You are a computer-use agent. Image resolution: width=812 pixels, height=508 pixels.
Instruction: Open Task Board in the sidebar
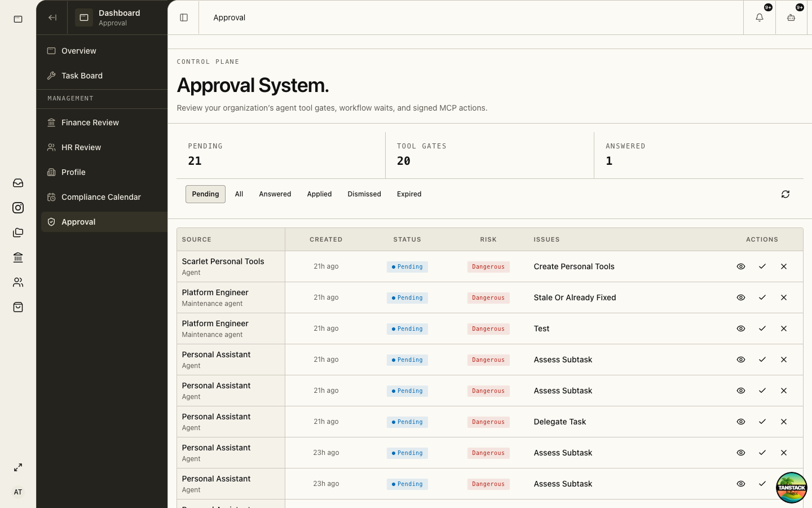coord(104,76)
